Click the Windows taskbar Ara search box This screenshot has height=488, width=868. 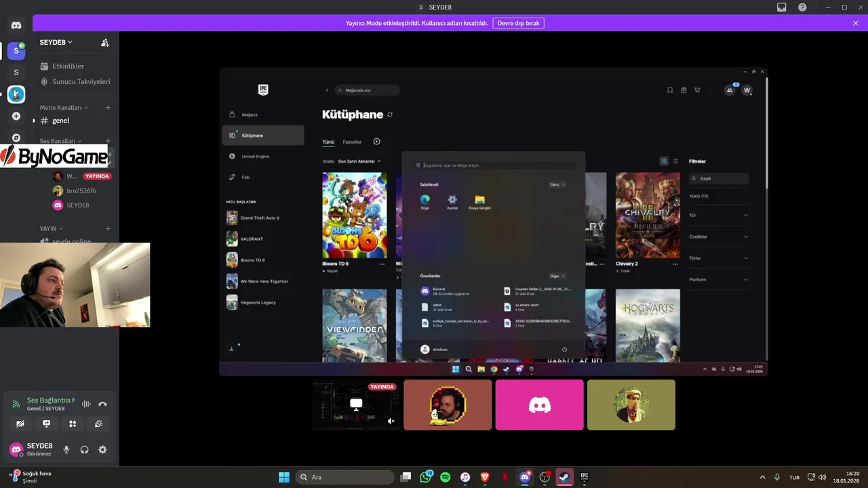tap(345, 477)
